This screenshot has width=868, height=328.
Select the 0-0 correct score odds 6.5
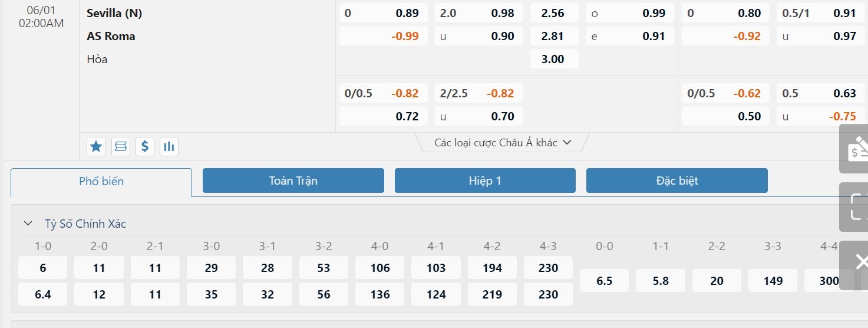click(x=604, y=281)
